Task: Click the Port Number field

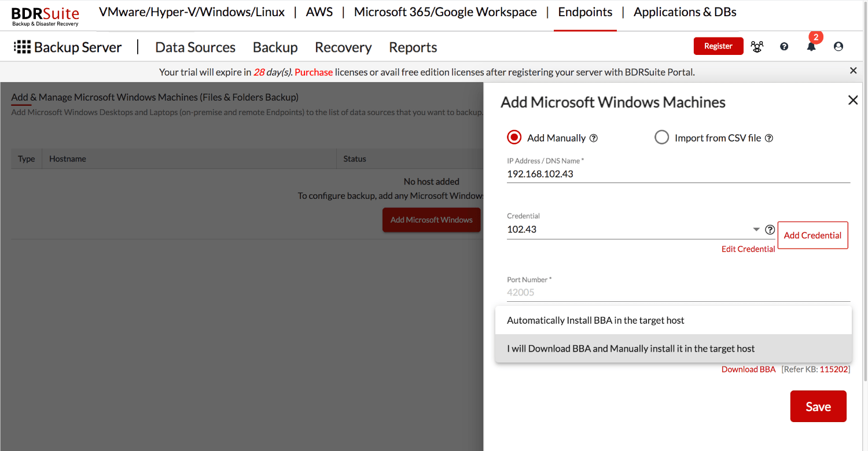Action: (x=678, y=293)
